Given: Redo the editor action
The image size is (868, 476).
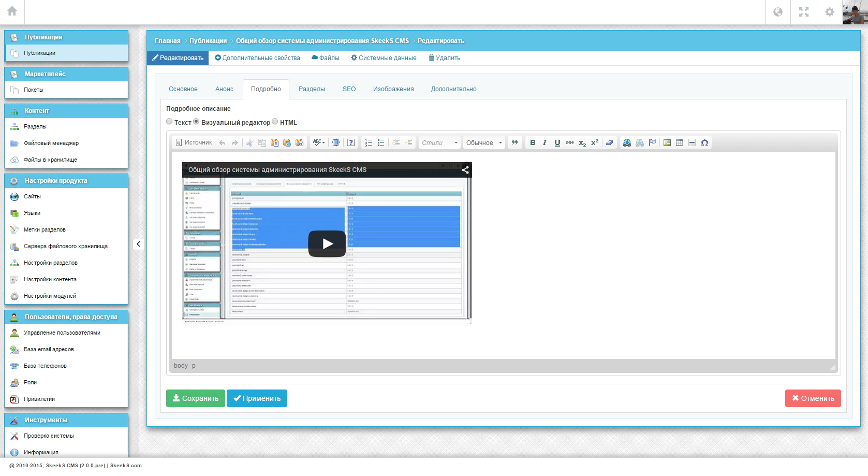Looking at the screenshot, I should click(x=235, y=142).
